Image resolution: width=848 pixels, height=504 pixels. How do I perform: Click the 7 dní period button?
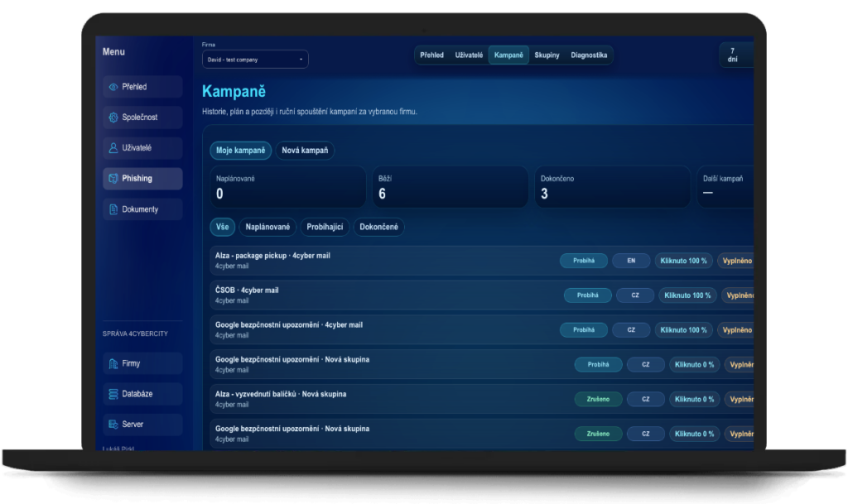tap(735, 55)
